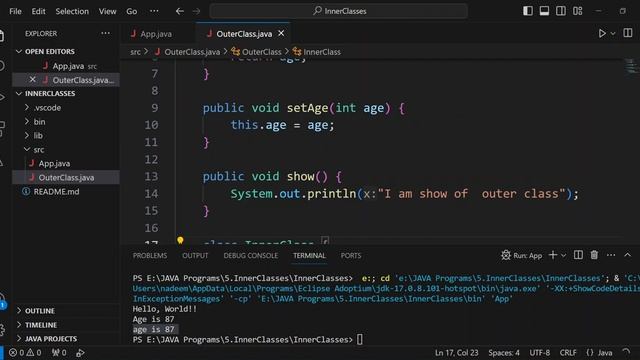Switch to the Problems panel tab
Screen dimensions: 640x360
[x=150, y=256]
